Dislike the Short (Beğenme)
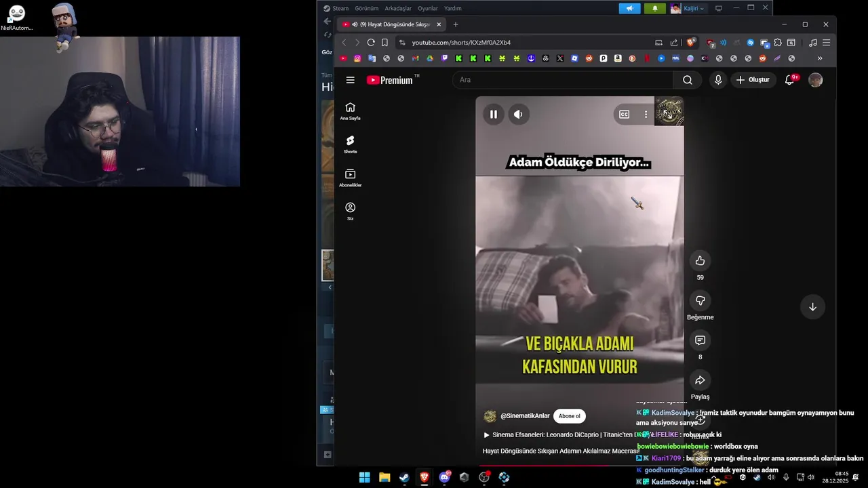The width and height of the screenshot is (868, 488). [700, 300]
